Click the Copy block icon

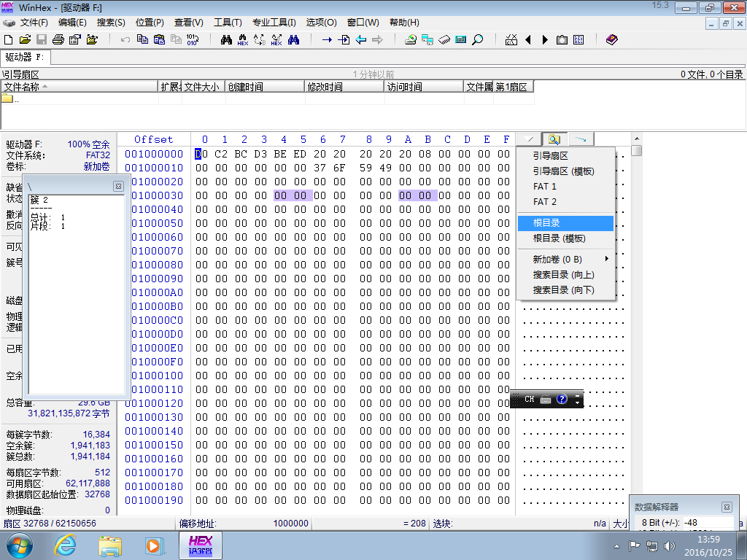pyautogui.click(x=142, y=40)
